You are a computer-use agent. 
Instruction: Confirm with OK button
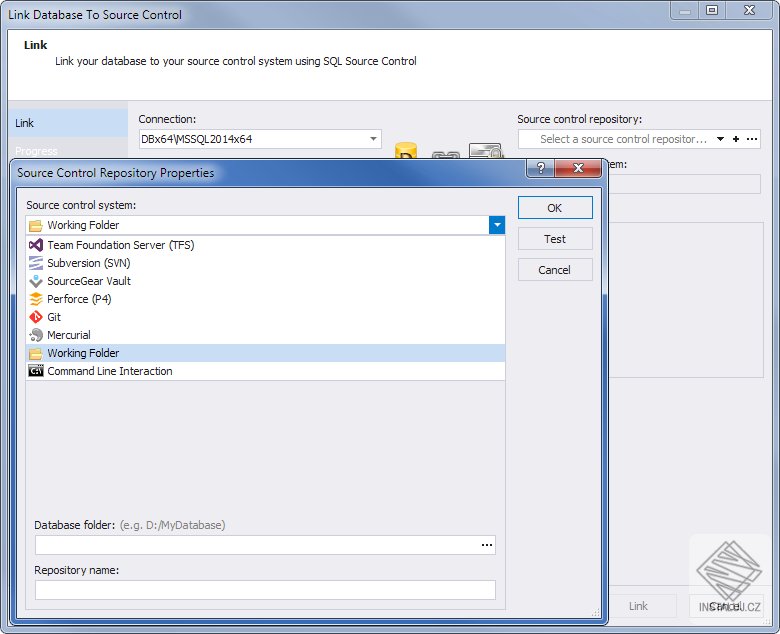555,208
